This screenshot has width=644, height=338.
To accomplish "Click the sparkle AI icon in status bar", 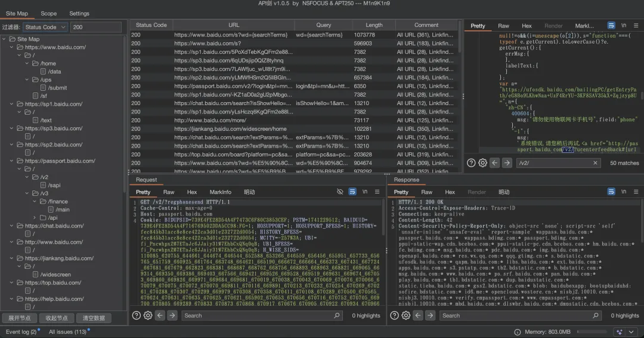I will click(x=620, y=332).
